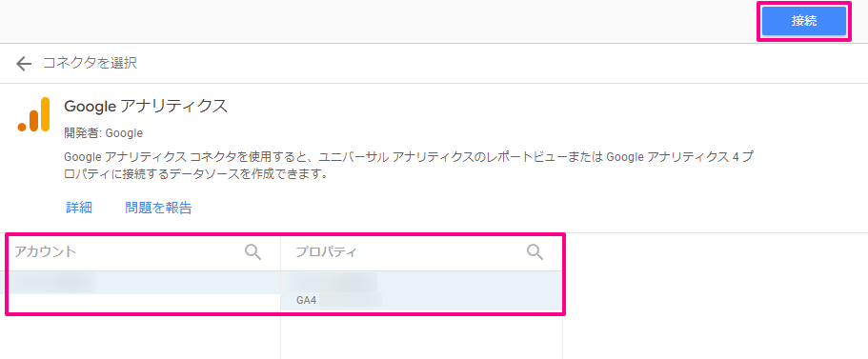Open the 詳細 details link
Viewport: 868px width, 359px height.
(79, 208)
